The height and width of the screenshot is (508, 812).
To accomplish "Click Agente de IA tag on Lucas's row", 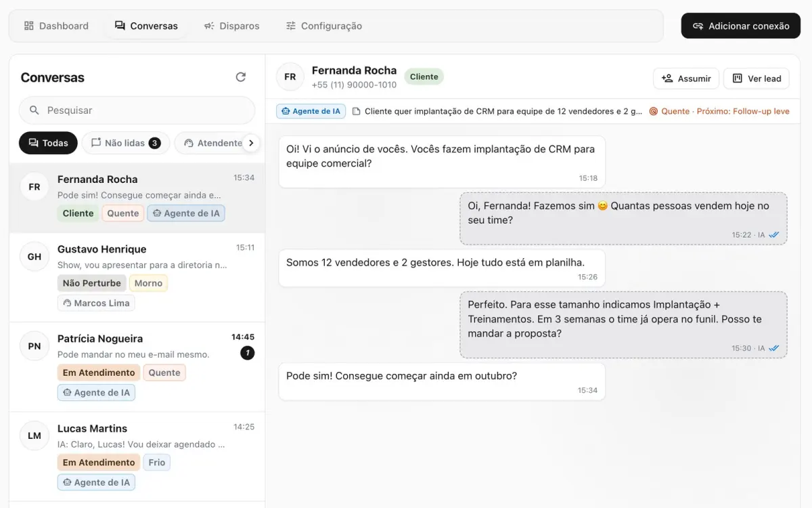I will [x=96, y=482].
